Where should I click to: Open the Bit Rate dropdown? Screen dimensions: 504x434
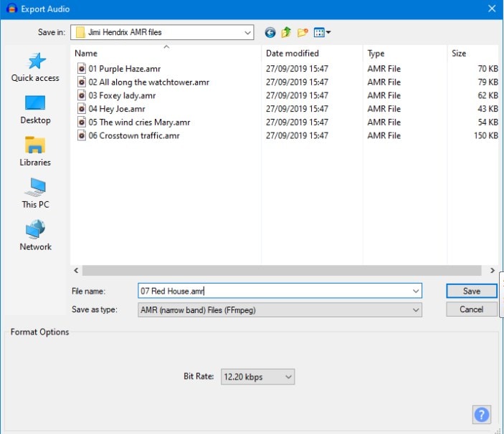(257, 377)
